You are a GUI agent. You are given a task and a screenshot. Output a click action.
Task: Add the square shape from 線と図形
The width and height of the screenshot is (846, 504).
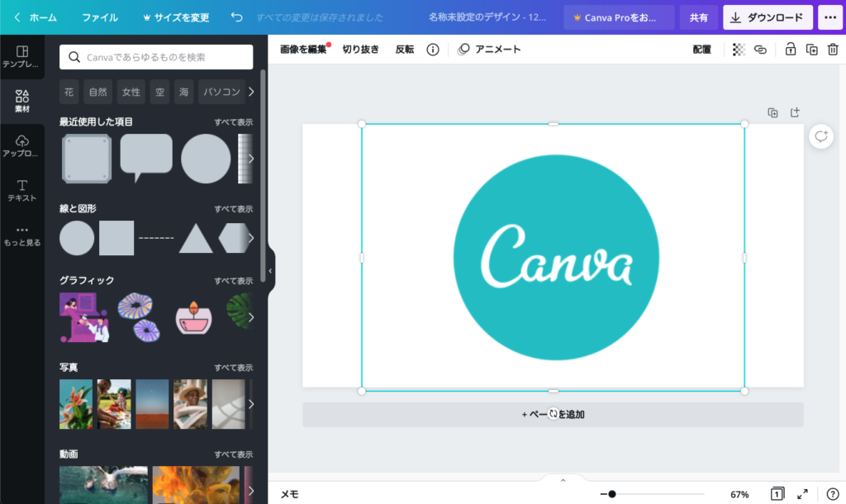tap(116, 238)
